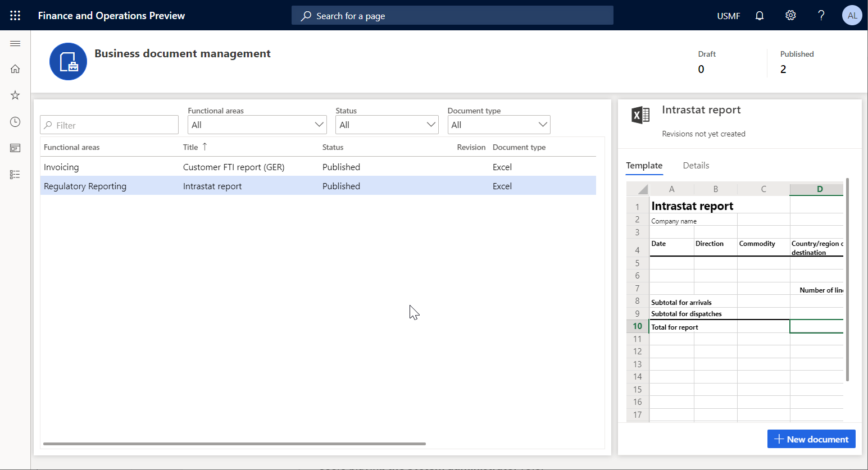
Task: Click the Published count tile
Action: tap(797, 62)
